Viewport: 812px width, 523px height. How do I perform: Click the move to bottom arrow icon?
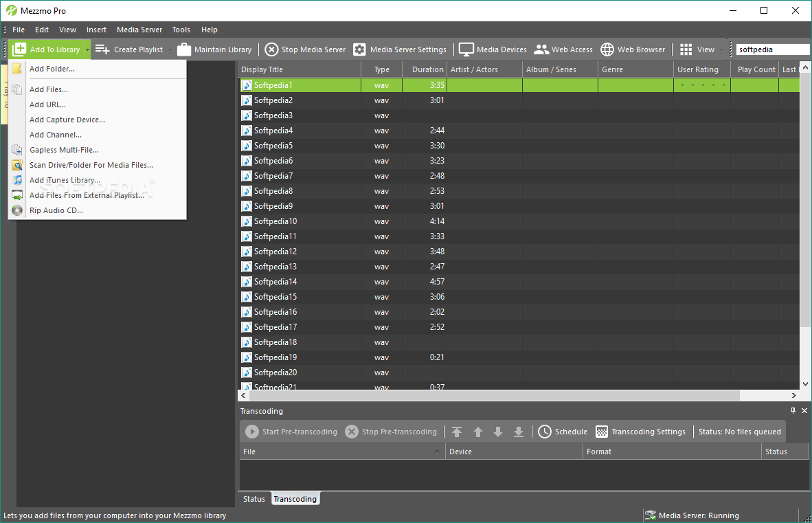click(x=519, y=432)
